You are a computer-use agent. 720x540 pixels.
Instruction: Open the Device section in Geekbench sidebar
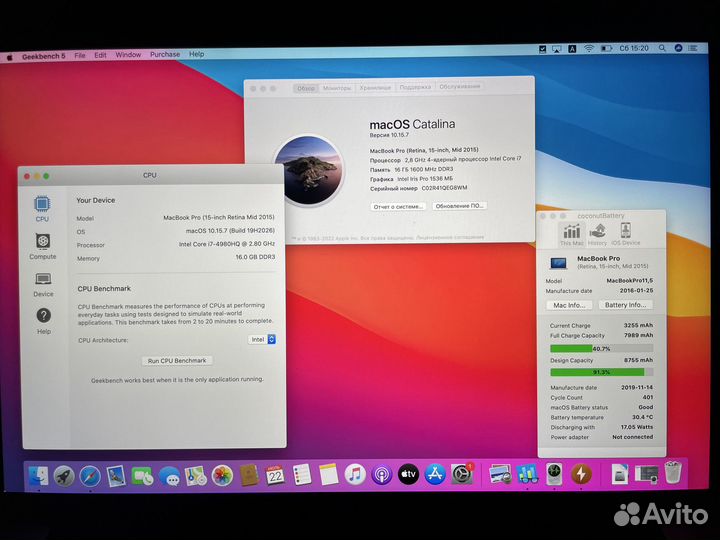(x=43, y=284)
